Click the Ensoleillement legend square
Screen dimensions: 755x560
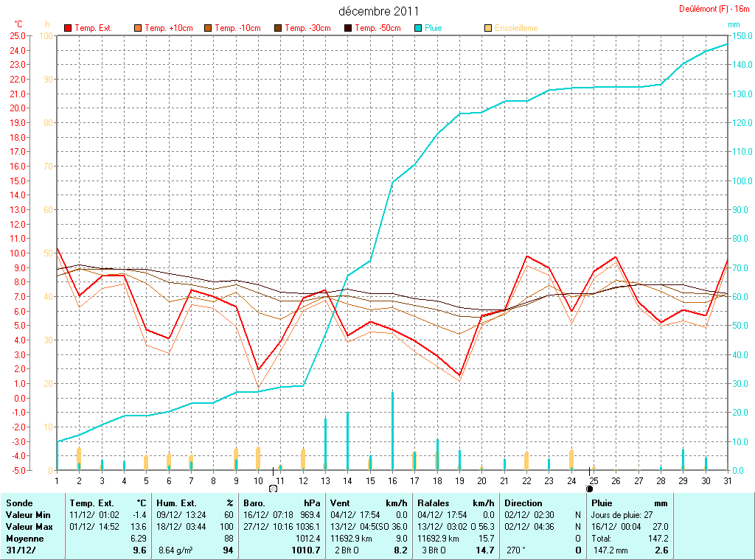[x=488, y=28]
